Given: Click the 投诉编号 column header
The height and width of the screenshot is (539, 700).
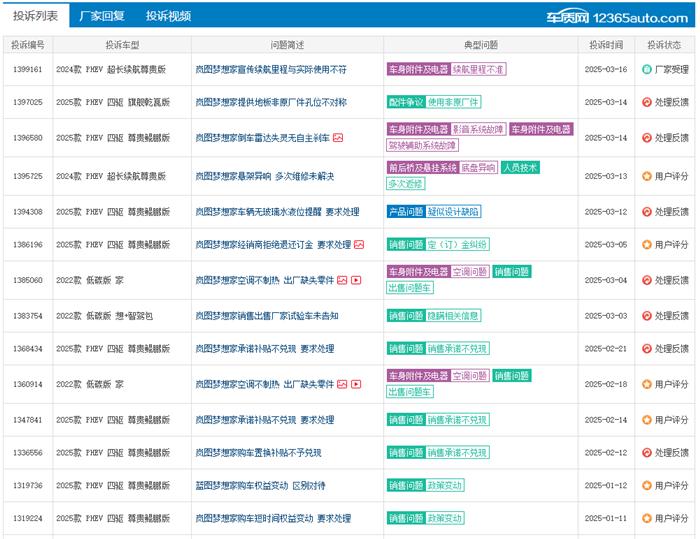Looking at the screenshot, I should tap(28, 45).
